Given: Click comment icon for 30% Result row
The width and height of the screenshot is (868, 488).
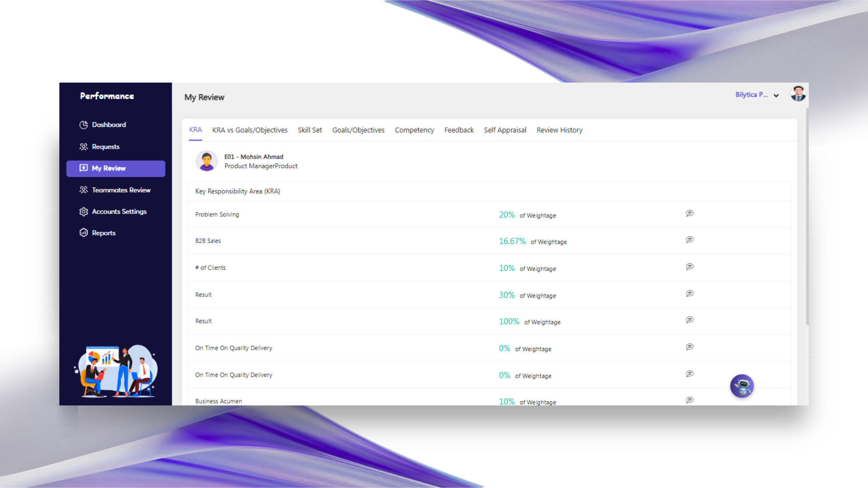Looking at the screenshot, I should (689, 294).
